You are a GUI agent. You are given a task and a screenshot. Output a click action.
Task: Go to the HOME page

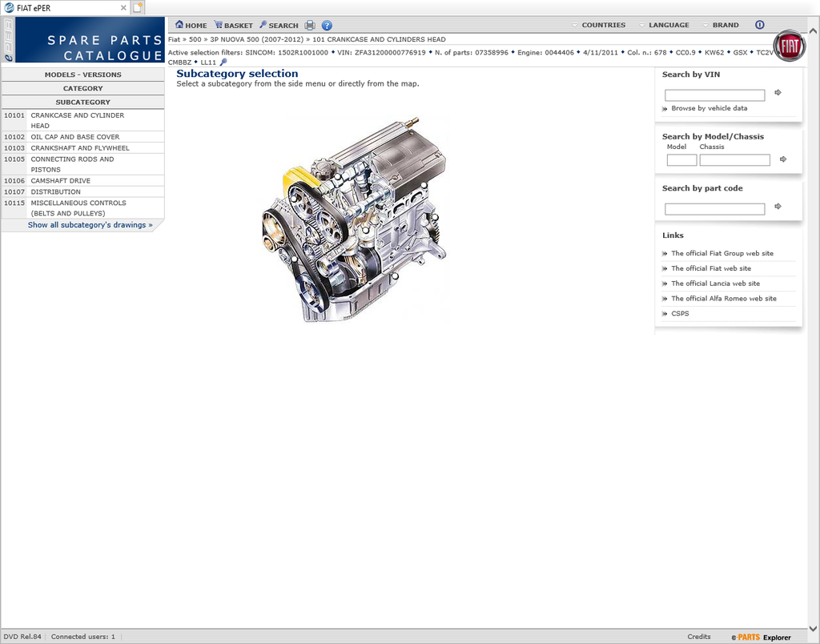click(x=191, y=25)
